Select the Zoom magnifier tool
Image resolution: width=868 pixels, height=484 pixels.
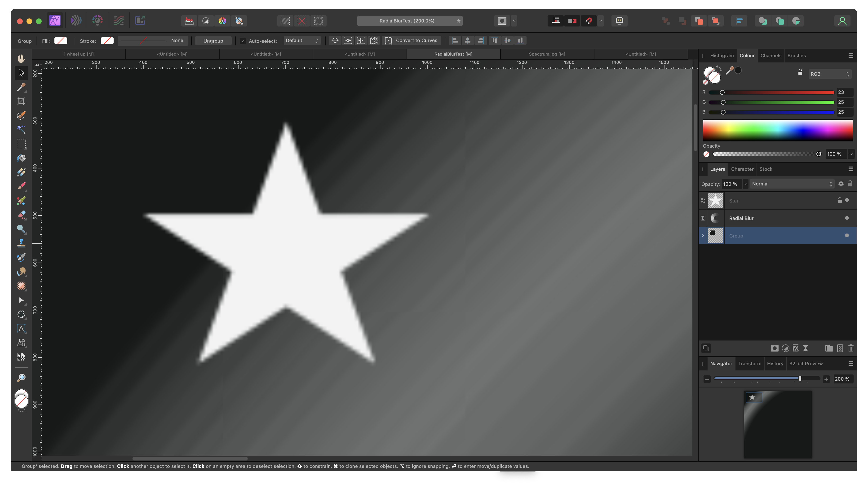click(x=21, y=378)
